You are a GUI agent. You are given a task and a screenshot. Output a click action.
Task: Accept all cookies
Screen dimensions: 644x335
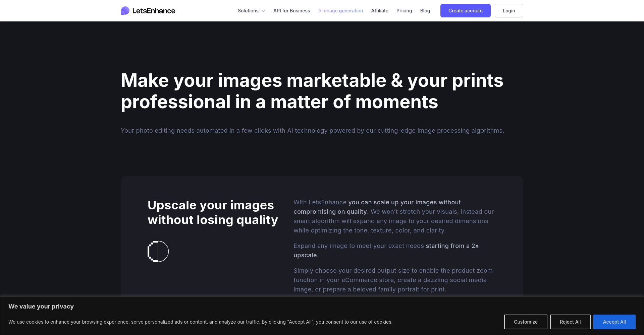point(614,322)
